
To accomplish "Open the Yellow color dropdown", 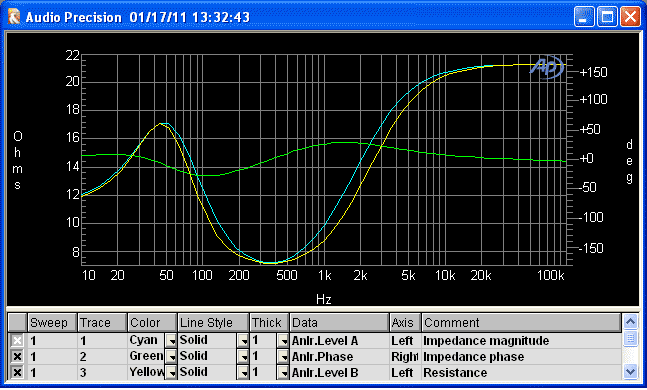I will [x=171, y=373].
